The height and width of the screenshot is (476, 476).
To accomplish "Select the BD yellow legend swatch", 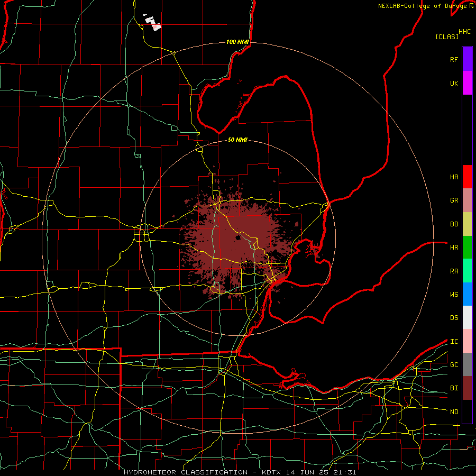I will tap(467, 224).
